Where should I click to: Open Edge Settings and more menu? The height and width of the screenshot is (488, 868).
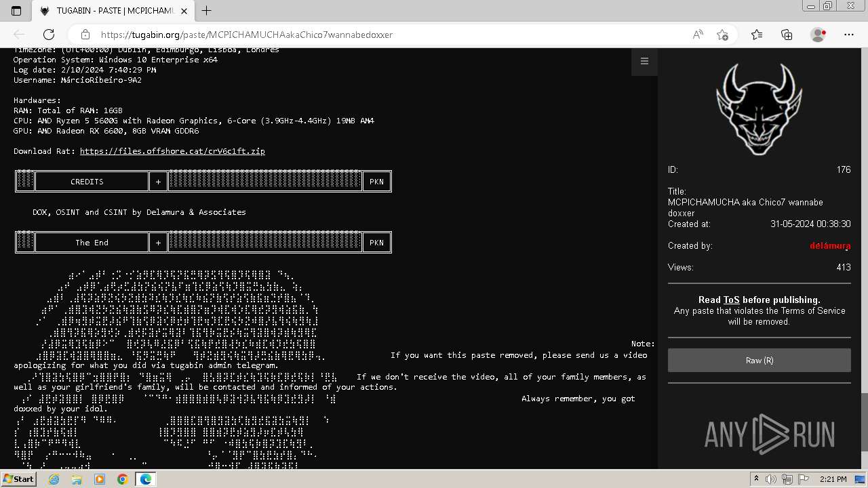849,35
